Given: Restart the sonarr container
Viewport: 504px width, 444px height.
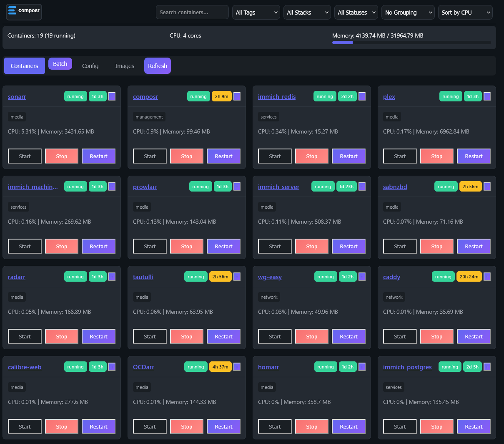Looking at the screenshot, I should 98,156.
